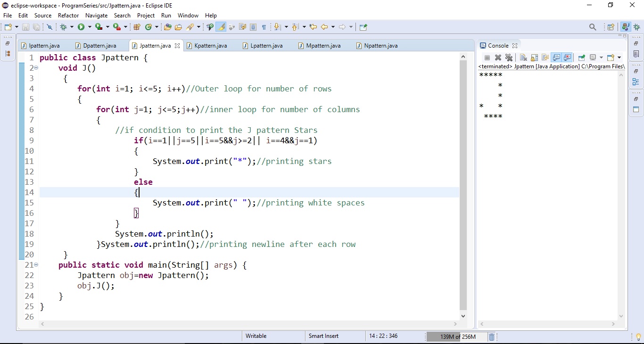Pin the Console view

coord(581,57)
